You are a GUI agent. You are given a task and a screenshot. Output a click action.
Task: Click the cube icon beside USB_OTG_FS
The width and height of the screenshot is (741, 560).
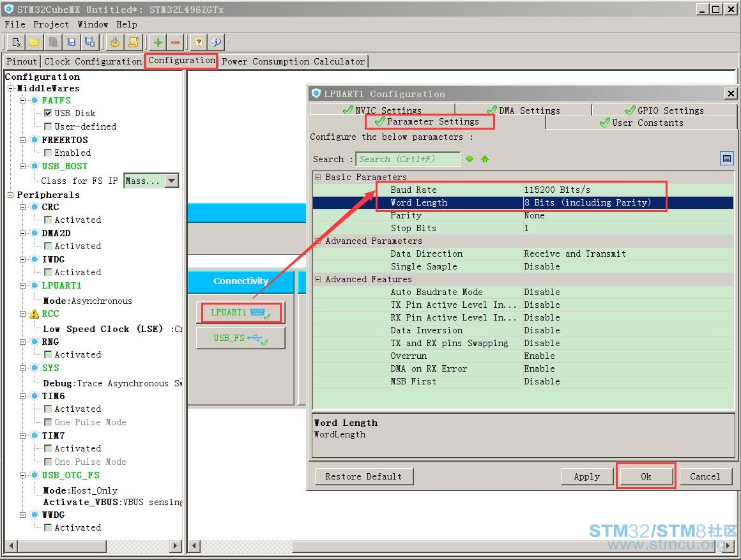34,475
